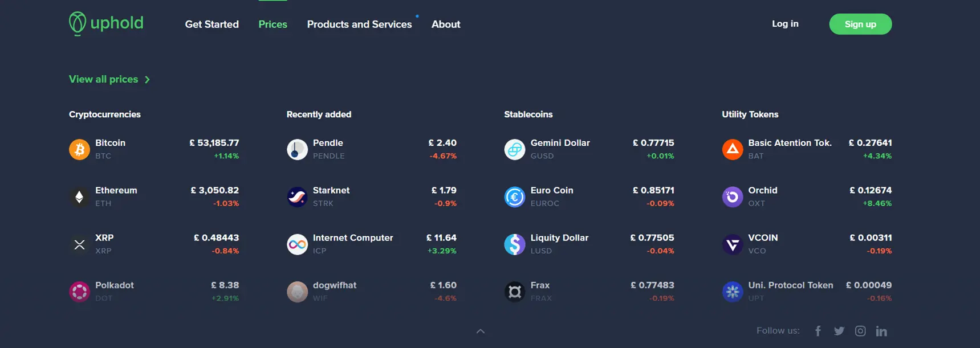Click the Internet Computer infinity icon

pos(297,244)
